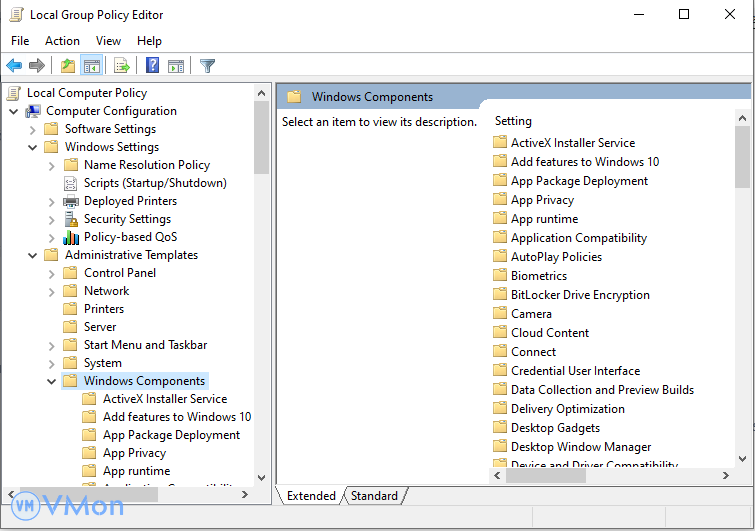The width and height of the screenshot is (755, 531).
Task: Click the Export List toolbar icon
Action: pos(122,66)
